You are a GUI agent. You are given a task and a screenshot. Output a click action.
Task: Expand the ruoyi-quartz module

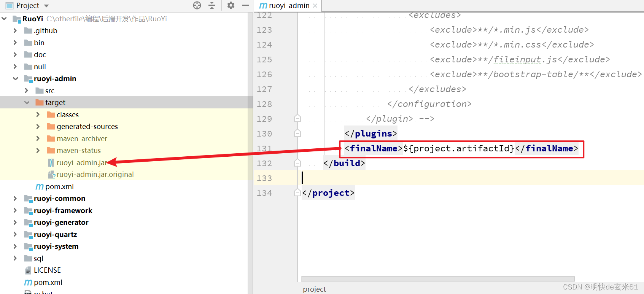click(15, 234)
